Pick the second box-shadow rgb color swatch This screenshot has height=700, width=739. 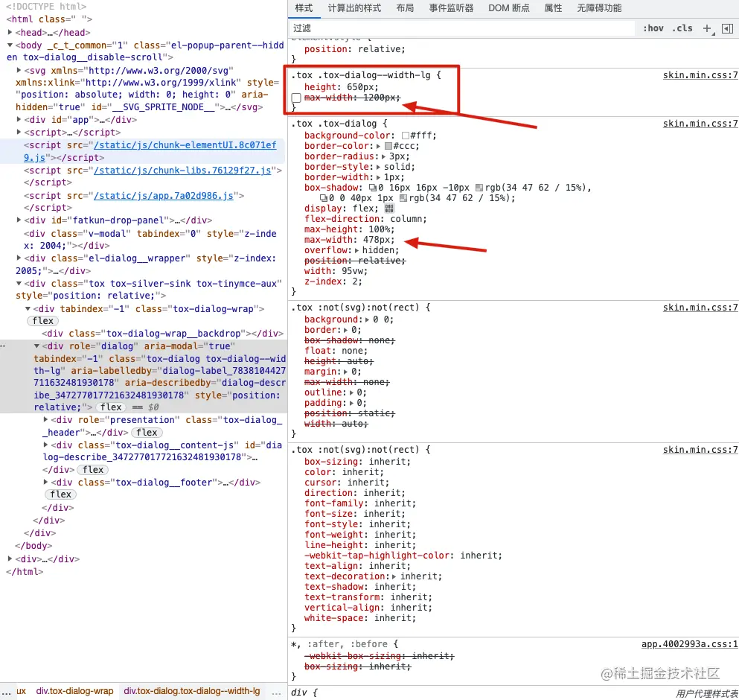(x=403, y=198)
